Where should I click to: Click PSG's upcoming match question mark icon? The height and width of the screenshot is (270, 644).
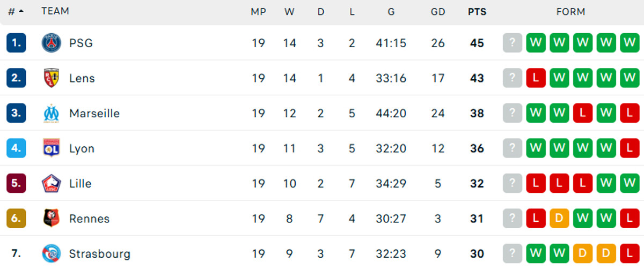[513, 43]
